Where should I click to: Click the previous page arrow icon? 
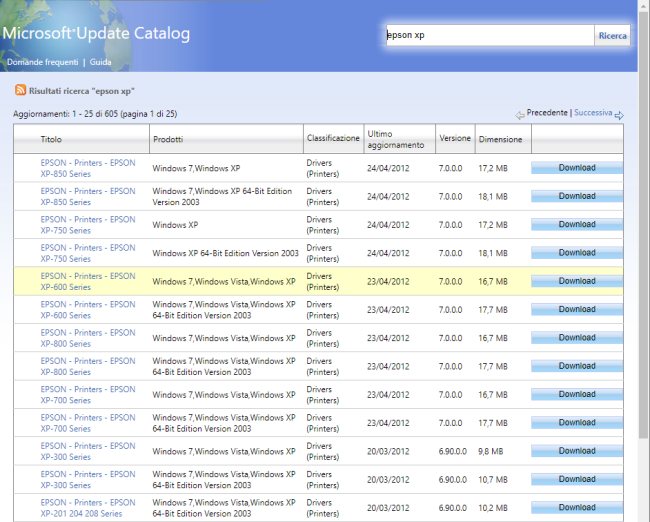(x=520, y=116)
